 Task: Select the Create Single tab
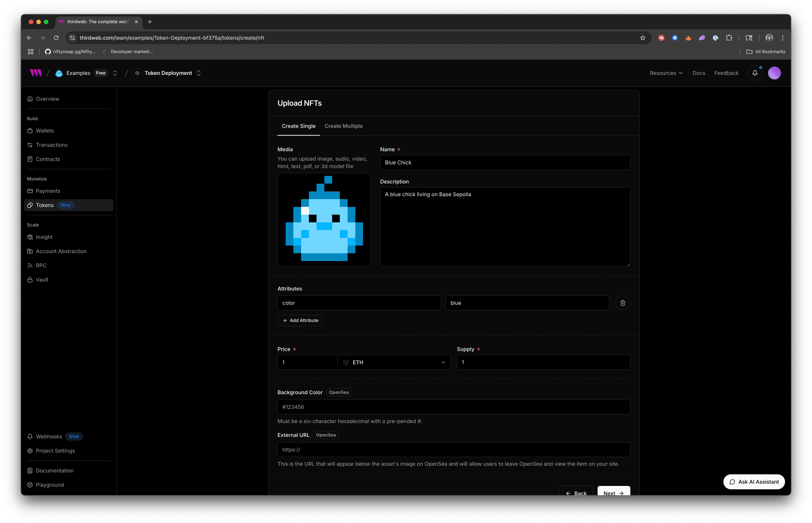tap(299, 126)
